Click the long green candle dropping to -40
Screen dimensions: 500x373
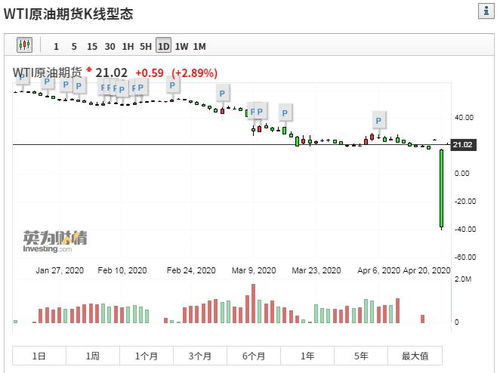pyautogui.click(x=442, y=189)
